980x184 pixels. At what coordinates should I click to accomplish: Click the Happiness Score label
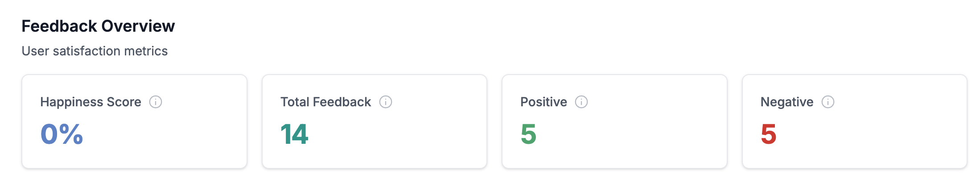coord(91,102)
